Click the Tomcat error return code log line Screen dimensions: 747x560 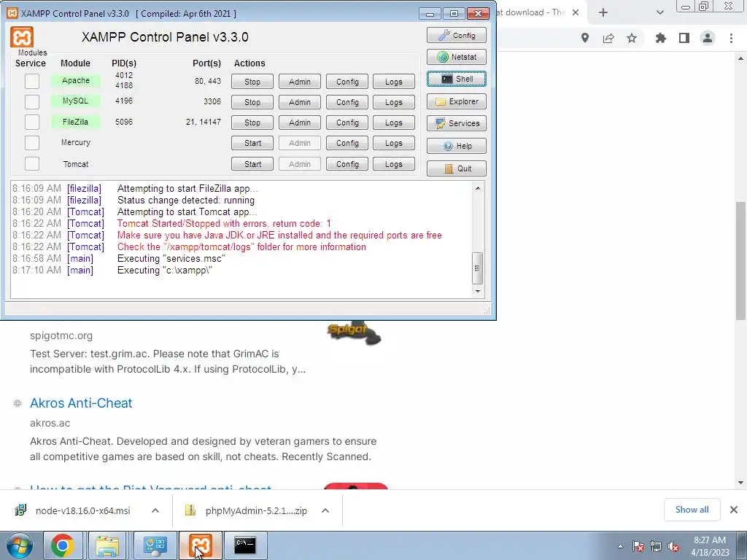(224, 223)
